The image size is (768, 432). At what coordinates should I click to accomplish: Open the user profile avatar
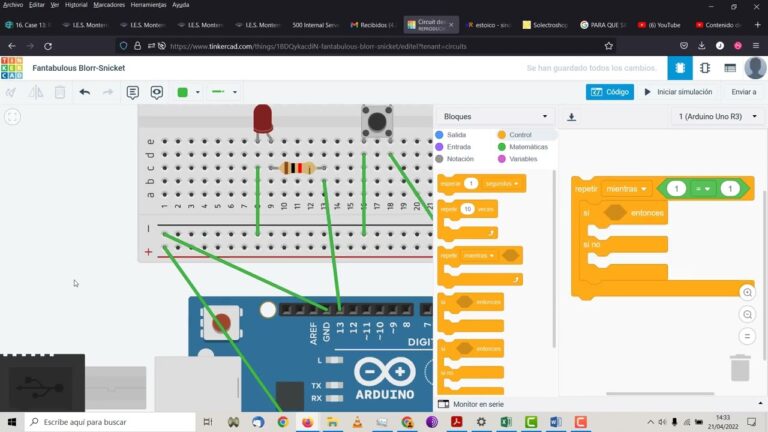(755, 68)
